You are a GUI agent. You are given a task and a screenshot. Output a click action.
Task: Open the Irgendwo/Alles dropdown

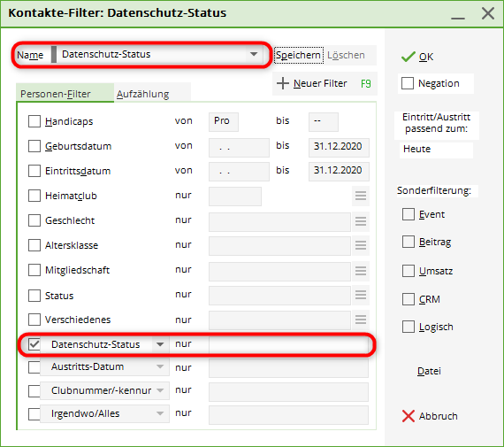pos(160,413)
